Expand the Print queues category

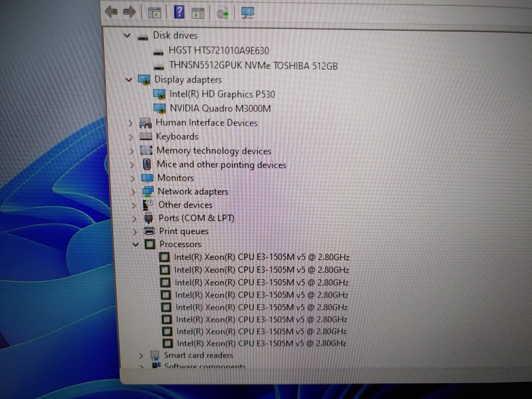click(135, 232)
